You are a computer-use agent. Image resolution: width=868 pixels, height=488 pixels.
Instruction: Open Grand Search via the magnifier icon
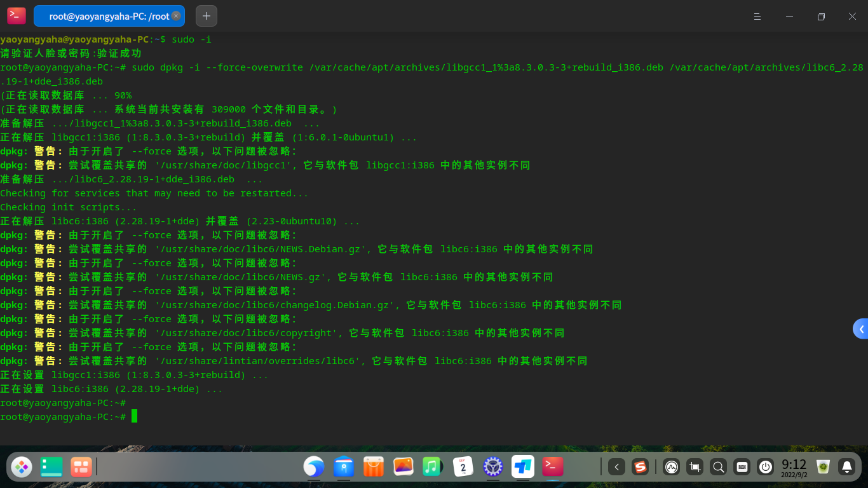(718, 467)
